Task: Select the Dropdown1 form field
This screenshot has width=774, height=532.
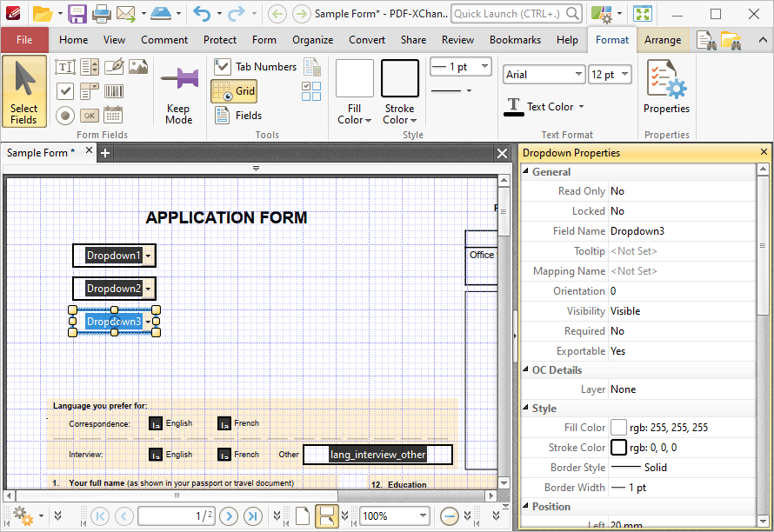Action: pyautogui.click(x=115, y=256)
